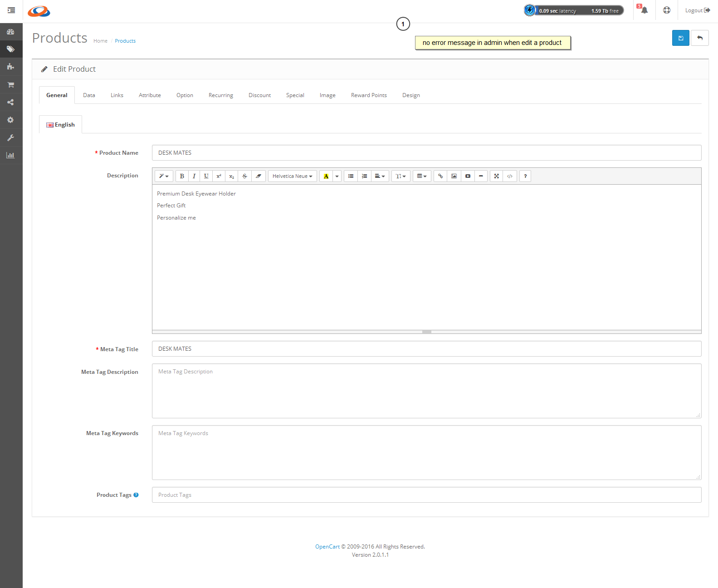718x588 pixels.
Task: Switch to the Attribute tab
Action: 150,95
